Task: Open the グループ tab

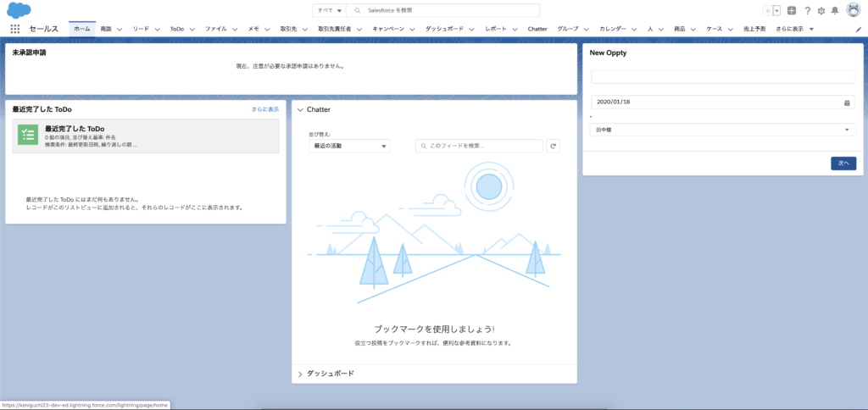Action: tap(568, 29)
